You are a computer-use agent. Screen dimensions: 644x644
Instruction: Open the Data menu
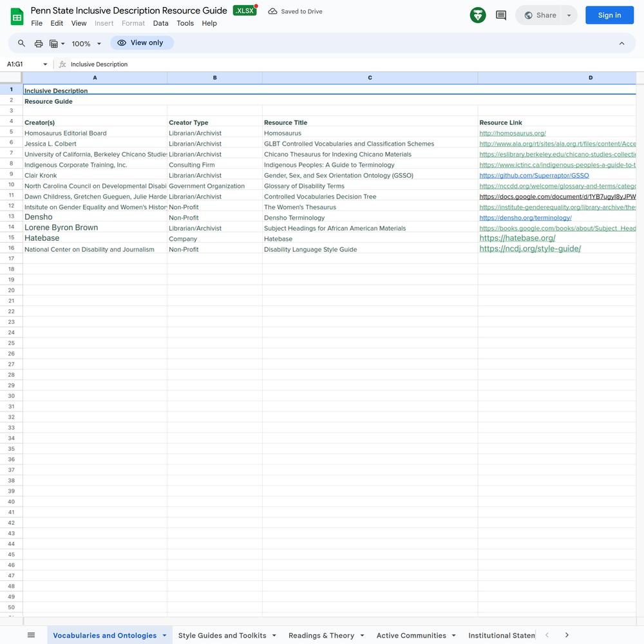coord(160,23)
